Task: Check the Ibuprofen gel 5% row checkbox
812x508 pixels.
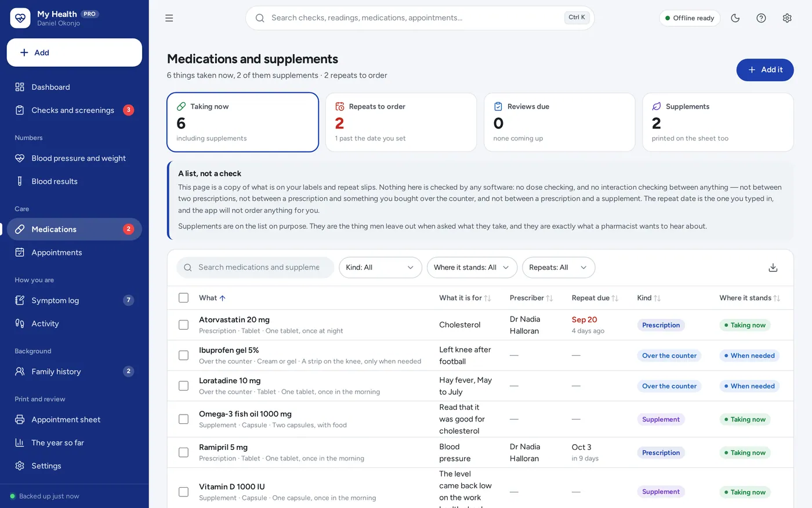Action: pos(184,355)
